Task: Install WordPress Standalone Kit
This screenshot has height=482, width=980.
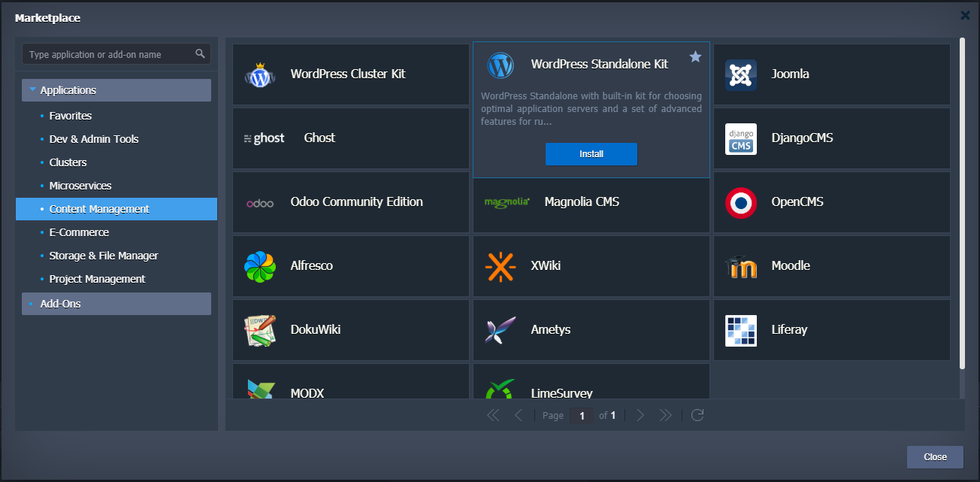Action: tap(591, 154)
